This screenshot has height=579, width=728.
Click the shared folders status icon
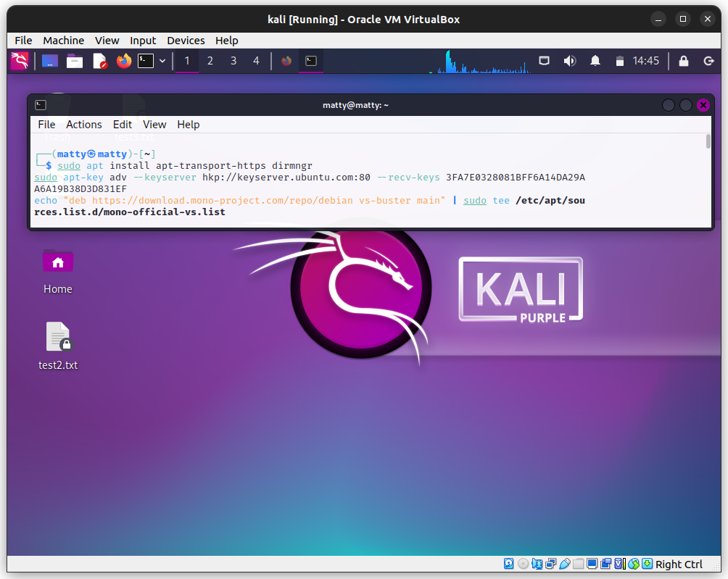[x=579, y=564]
